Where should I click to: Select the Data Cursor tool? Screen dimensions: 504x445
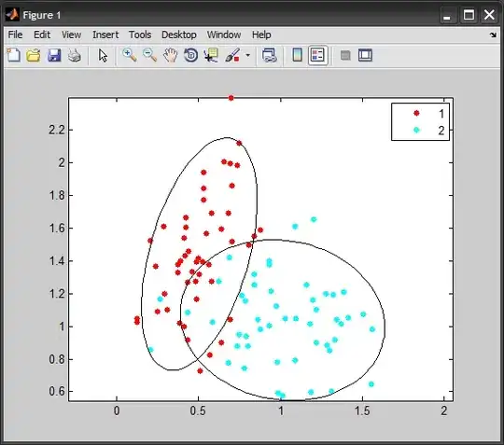pos(211,55)
